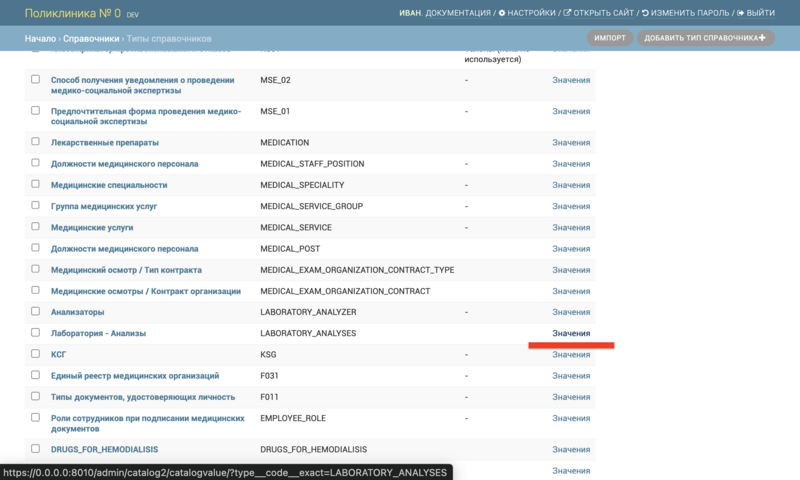Tick checkbox for F031 row

click(35, 375)
